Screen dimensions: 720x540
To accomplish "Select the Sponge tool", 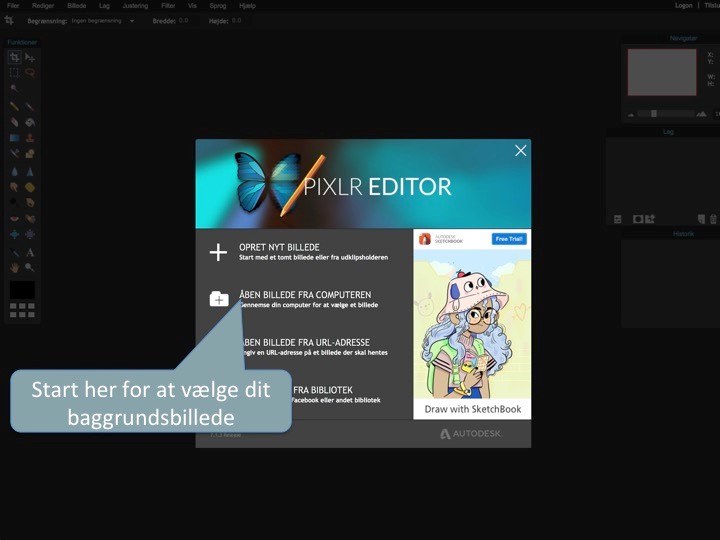I will click(x=30, y=187).
